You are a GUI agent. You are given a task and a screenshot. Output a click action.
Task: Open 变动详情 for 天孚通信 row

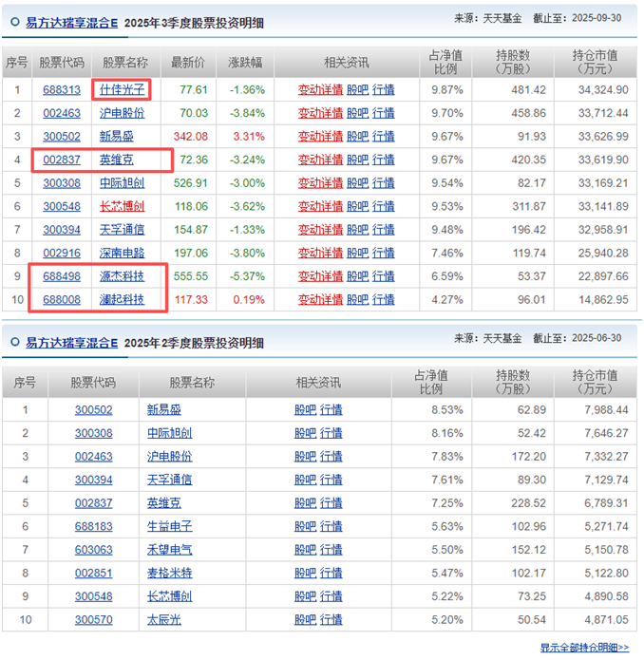pos(320,230)
